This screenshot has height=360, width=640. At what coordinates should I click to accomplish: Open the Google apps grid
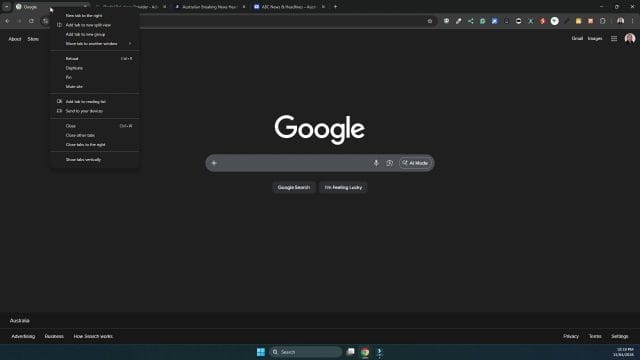pos(614,39)
